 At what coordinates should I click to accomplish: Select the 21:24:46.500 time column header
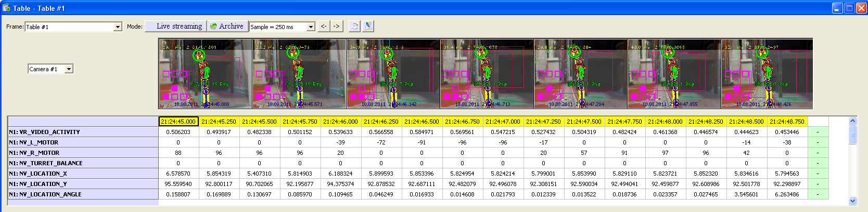[422, 122]
